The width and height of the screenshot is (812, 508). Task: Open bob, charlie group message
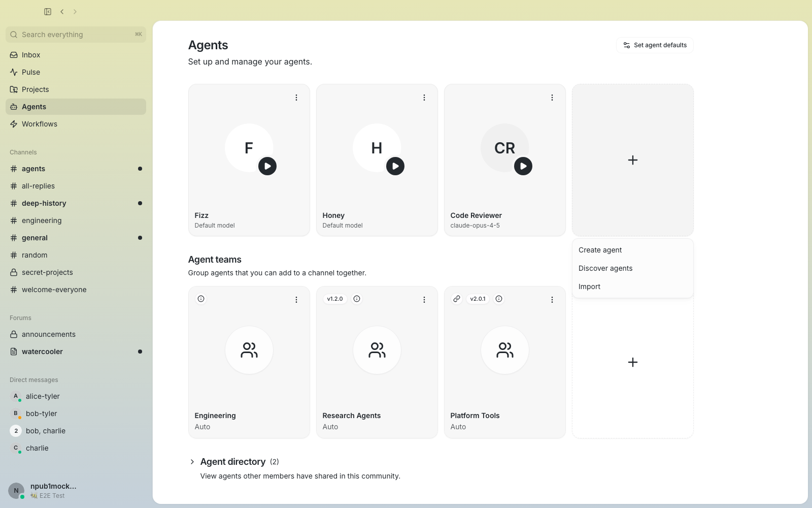point(76,431)
